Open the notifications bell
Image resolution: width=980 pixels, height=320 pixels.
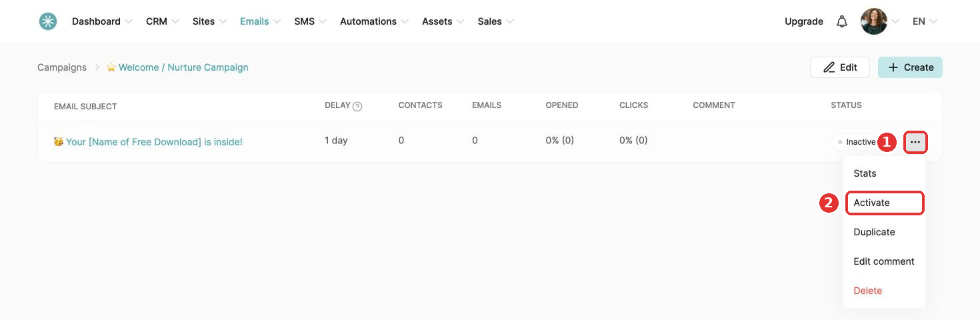(x=842, y=21)
